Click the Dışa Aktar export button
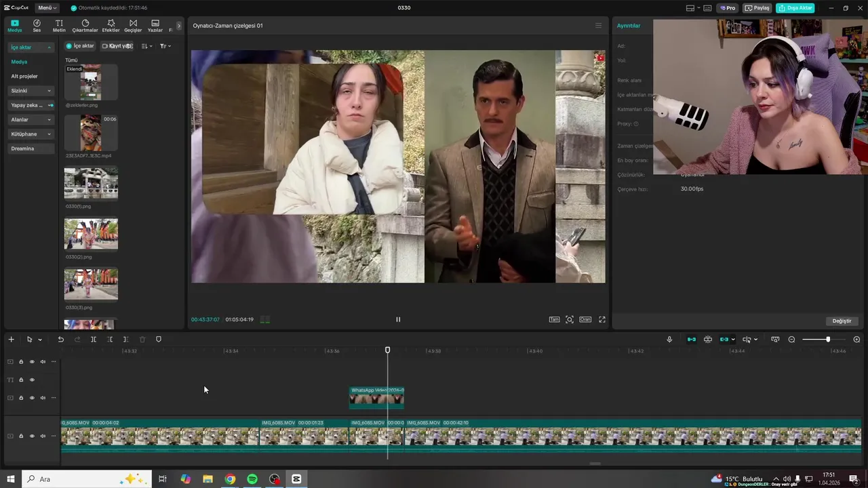Viewport: 868px width, 488px height. pos(795,8)
